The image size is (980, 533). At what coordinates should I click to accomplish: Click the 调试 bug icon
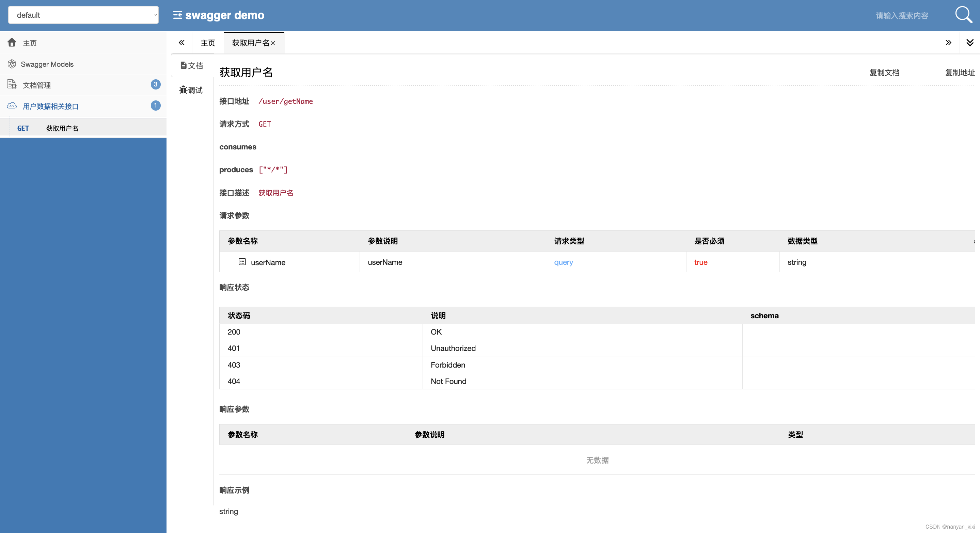pos(183,90)
